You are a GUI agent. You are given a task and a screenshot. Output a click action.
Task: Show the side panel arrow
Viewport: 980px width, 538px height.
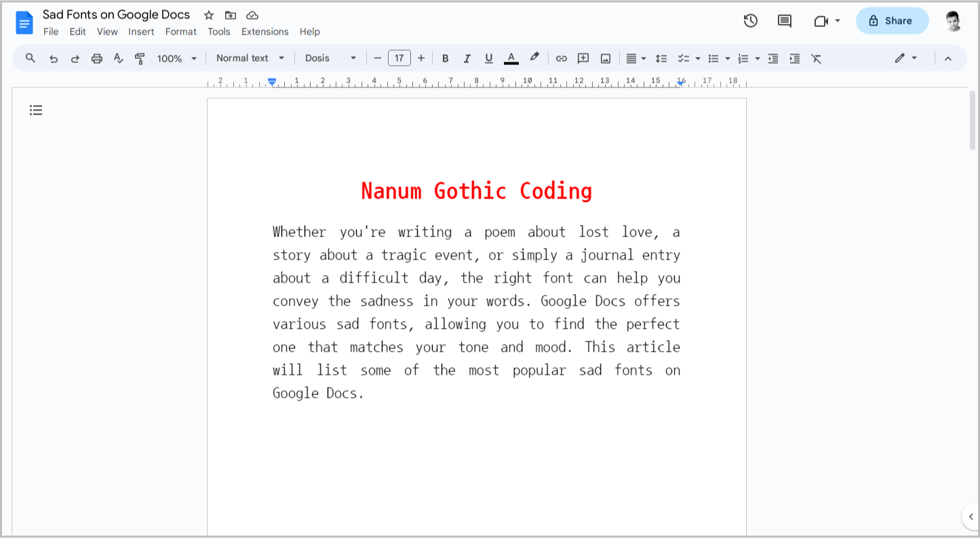tap(971, 516)
